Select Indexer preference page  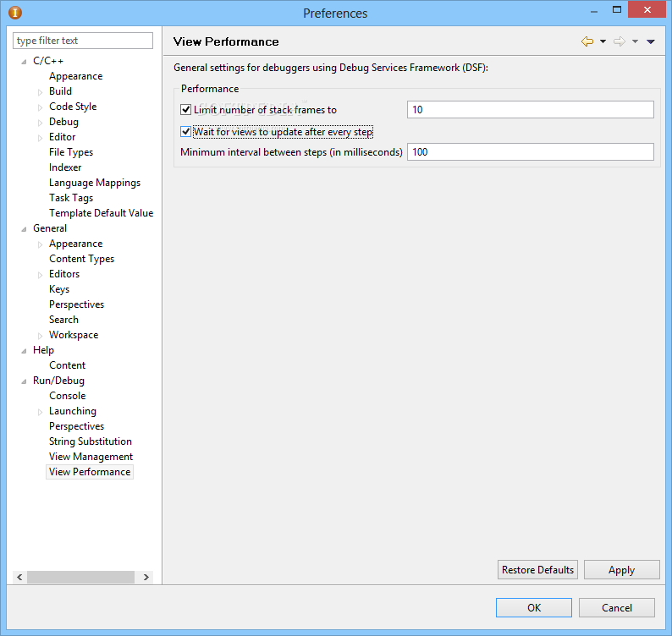coord(65,167)
